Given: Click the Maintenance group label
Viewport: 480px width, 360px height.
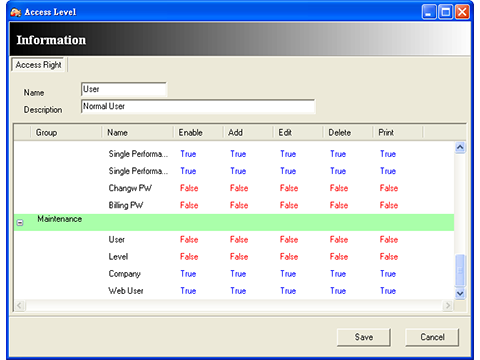Looking at the screenshot, I should [60, 219].
